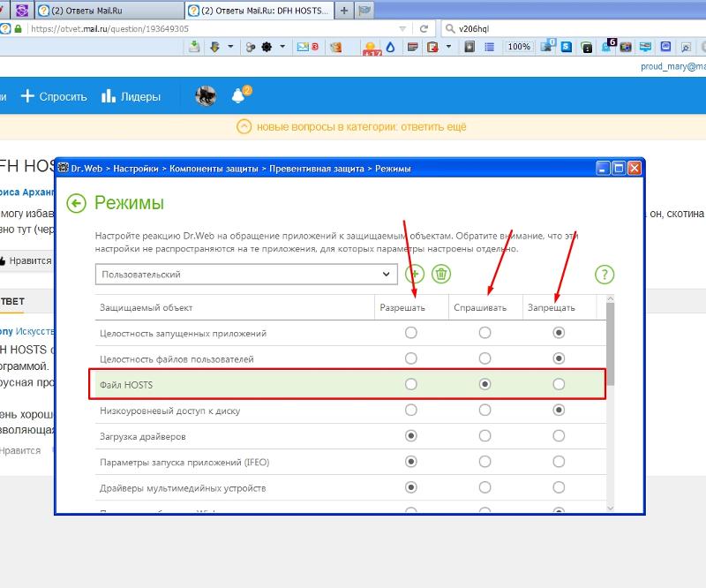Click the Запрещать column header
Viewport: 706px width, 588px height.
click(551, 308)
